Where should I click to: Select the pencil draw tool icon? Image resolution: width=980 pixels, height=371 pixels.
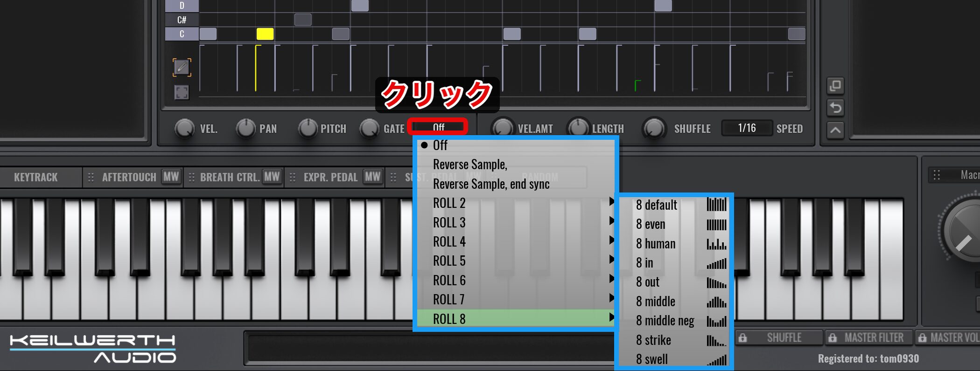click(182, 68)
